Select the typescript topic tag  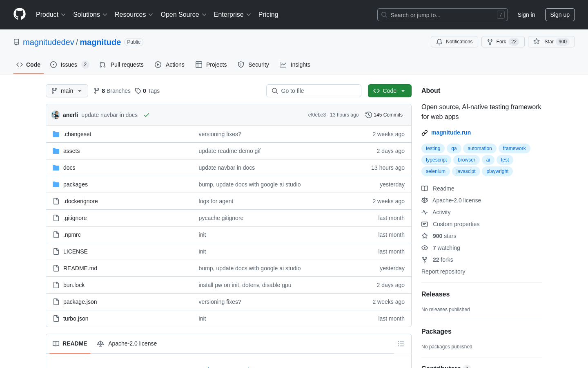(437, 160)
